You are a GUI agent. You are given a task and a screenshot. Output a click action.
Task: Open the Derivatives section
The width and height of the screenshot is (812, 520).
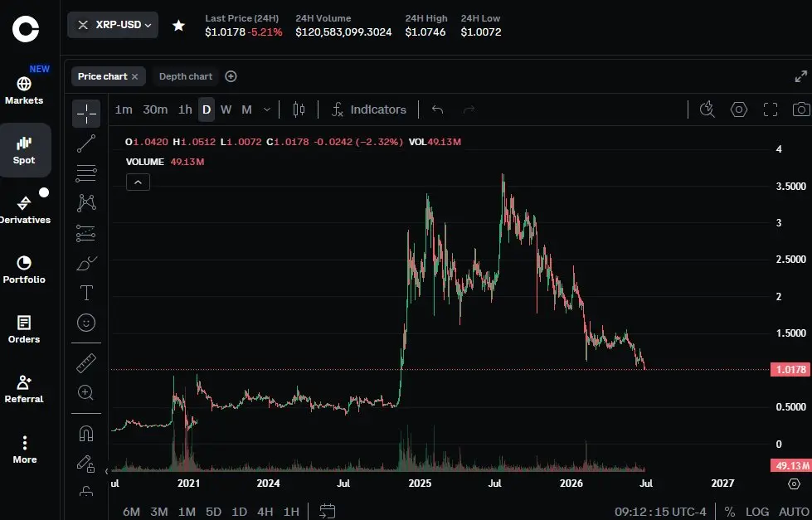click(x=24, y=209)
